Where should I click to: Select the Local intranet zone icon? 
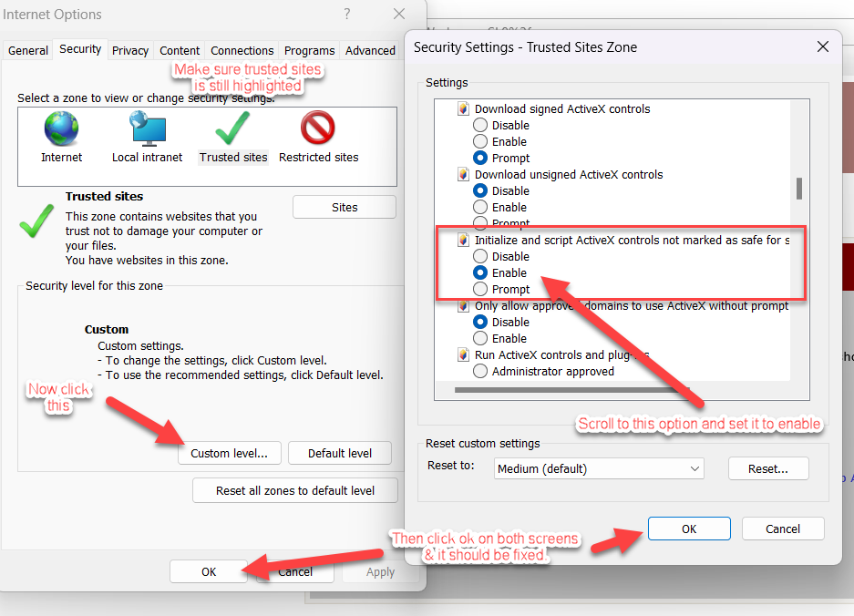147,130
